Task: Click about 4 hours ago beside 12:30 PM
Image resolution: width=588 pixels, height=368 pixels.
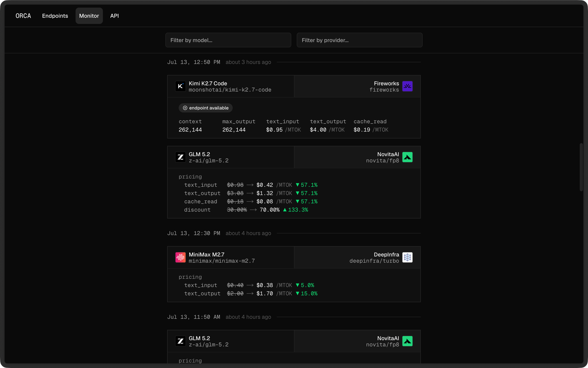Action: (248, 233)
